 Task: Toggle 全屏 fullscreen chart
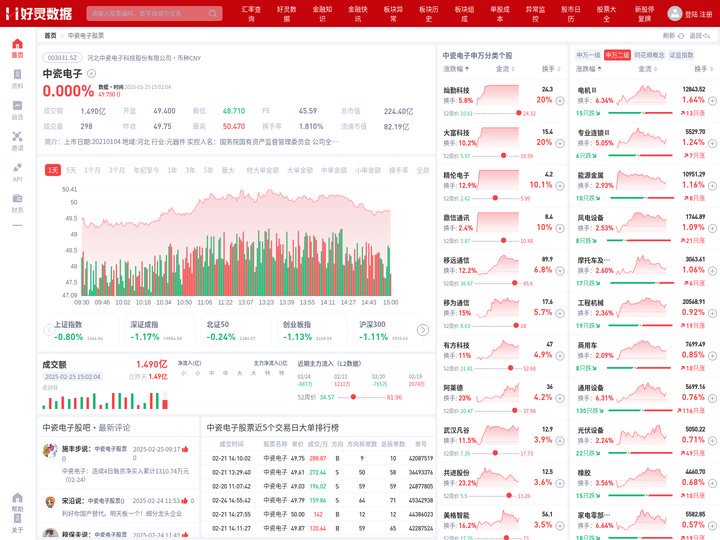[422, 170]
